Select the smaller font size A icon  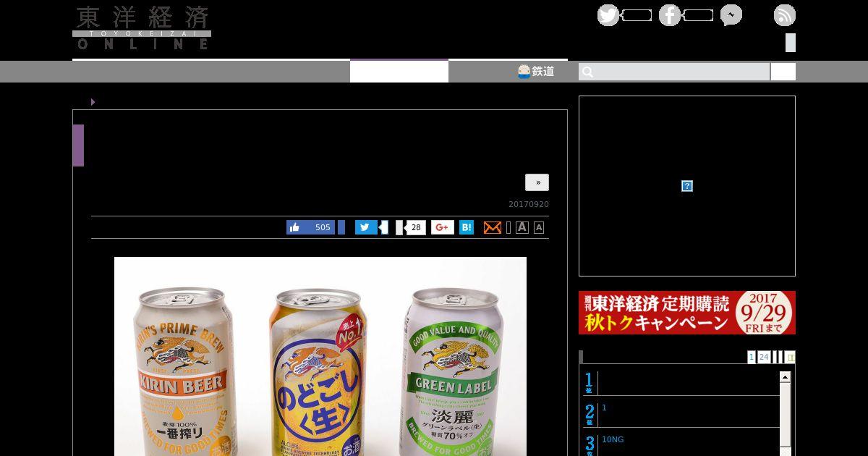point(539,227)
